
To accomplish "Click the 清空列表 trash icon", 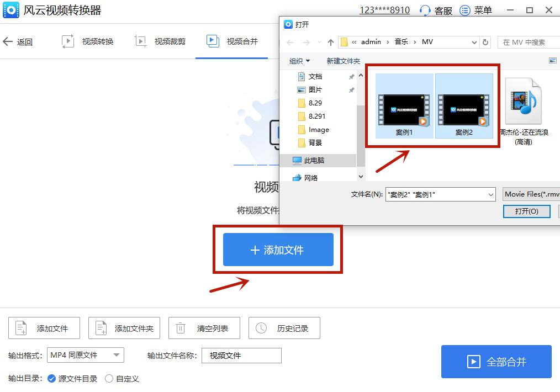I will click(180, 328).
